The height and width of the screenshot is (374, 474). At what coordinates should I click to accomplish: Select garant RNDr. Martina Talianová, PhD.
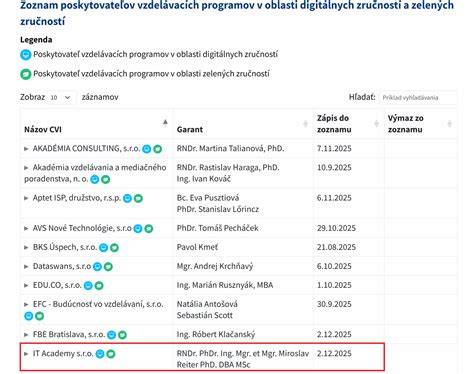230,148
